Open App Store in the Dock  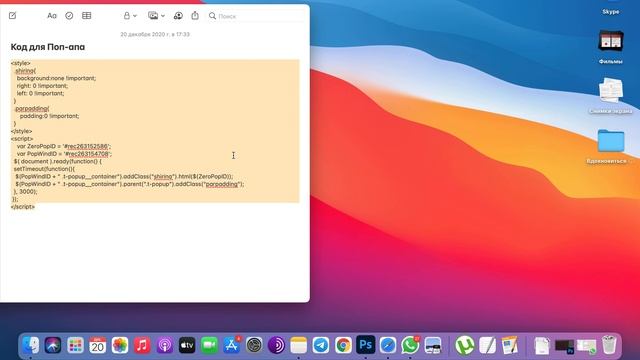point(231,345)
